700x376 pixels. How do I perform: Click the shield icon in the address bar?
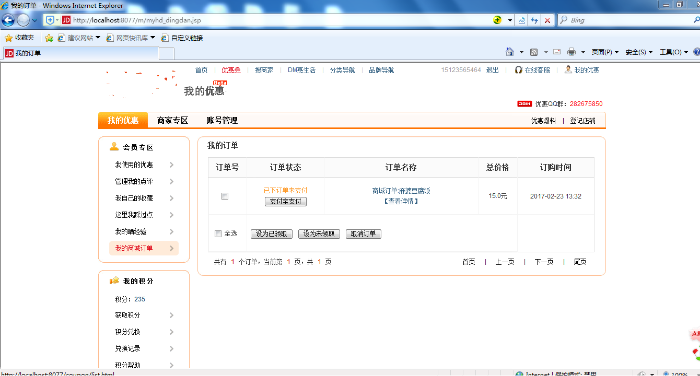point(50,20)
